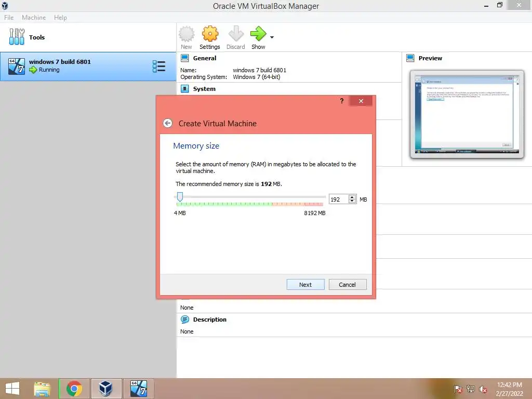Image resolution: width=532 pixels, height=399 pixels.
Task: Click the General section icon
Action: tap(184, 58)
